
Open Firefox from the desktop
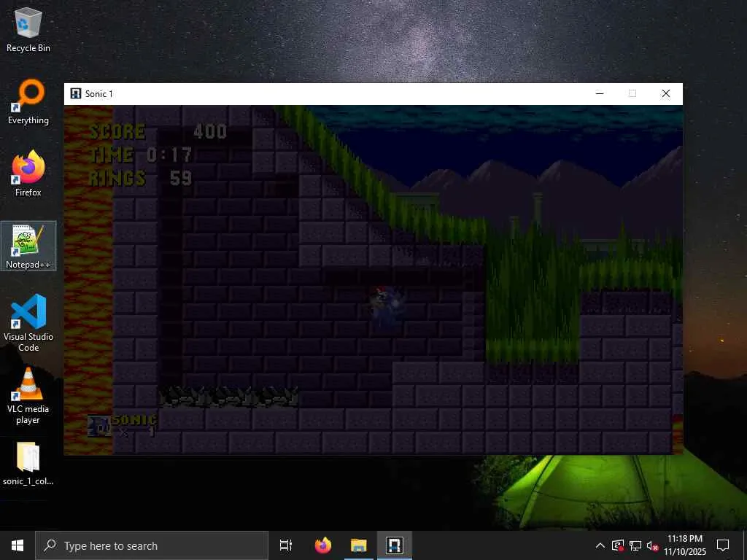[28, 174]
